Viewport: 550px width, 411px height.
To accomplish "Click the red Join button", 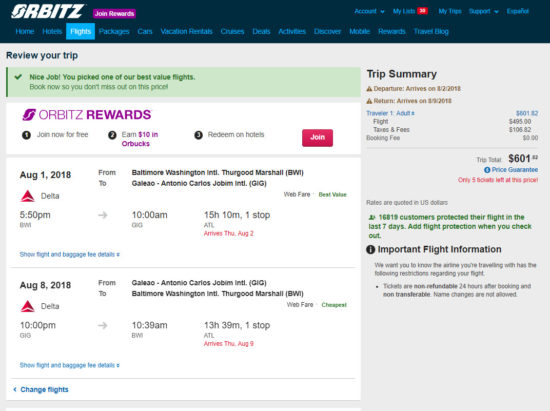I will pos(317,137).
